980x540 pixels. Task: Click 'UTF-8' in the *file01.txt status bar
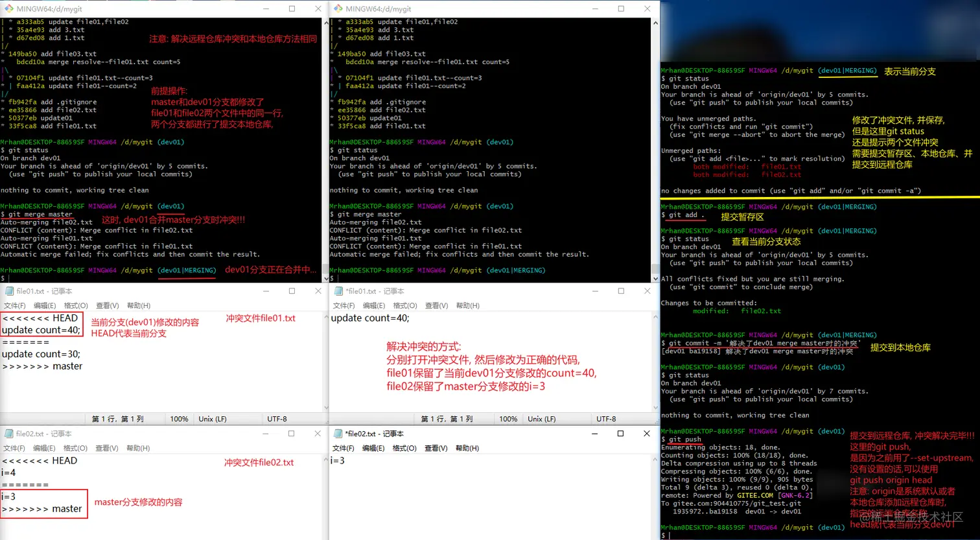(606, 419)
